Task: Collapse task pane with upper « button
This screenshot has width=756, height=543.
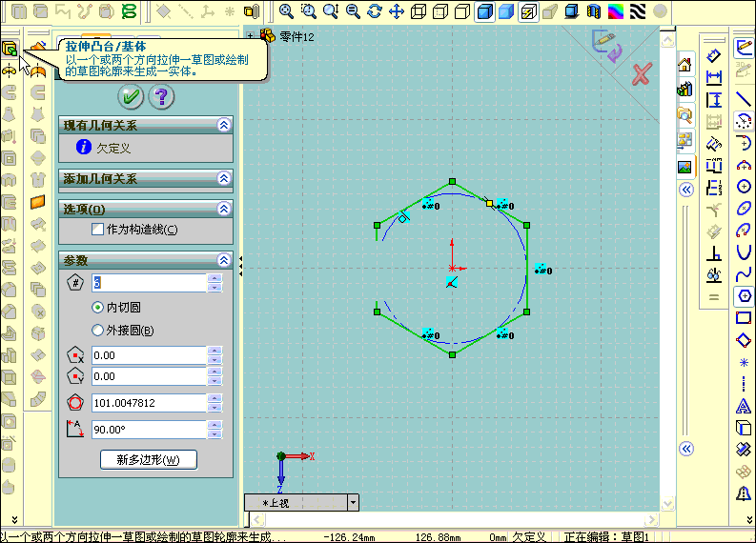Action: (686, 190)
